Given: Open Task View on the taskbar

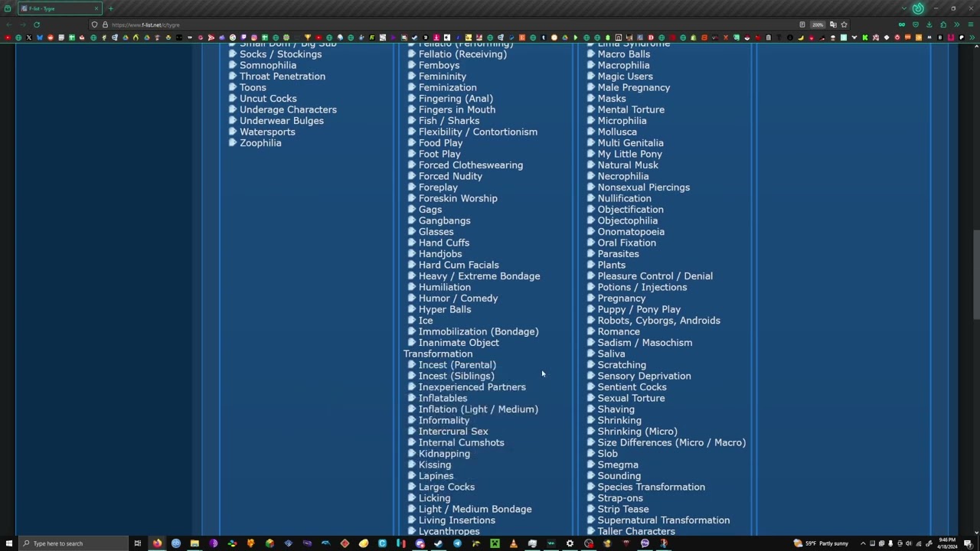Looking at the screenshot, I should click(138, 543).
